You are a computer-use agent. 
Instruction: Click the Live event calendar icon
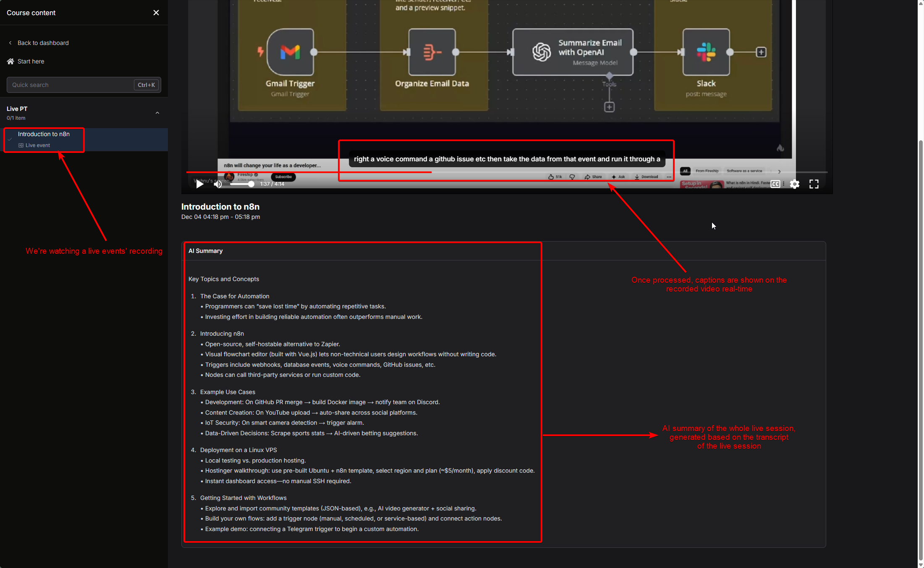(x=21, y=145)
